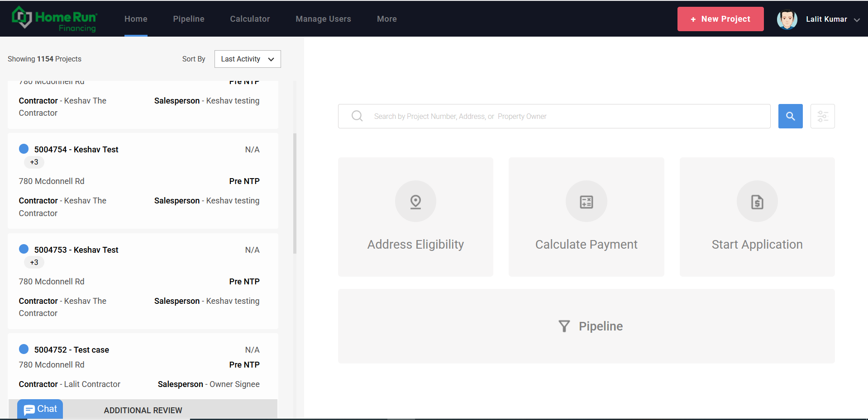Open project 5004753 Keshav Test
This screenshot has height=420, width=868.
point(76,250)
